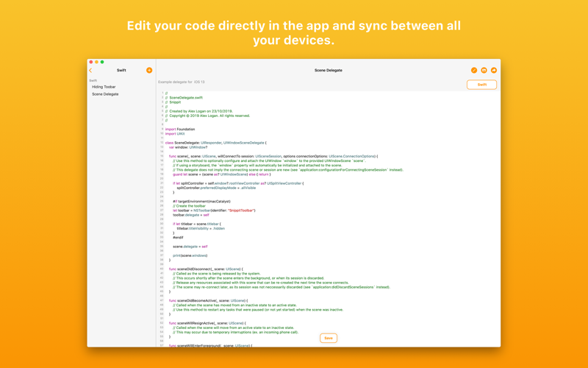
Task: Click the 'if let splitController' code line
Action: point(238,183)
